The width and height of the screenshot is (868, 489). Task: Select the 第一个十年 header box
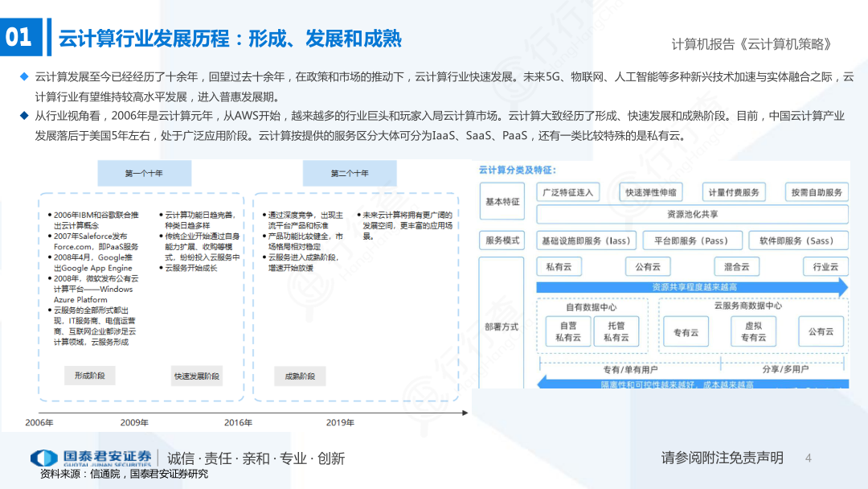click(145, 174)
